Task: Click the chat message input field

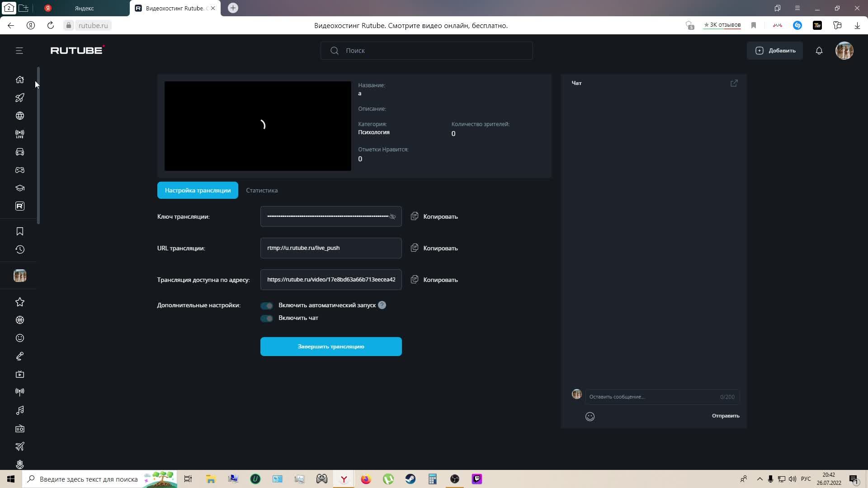Action: coord(651,397)
